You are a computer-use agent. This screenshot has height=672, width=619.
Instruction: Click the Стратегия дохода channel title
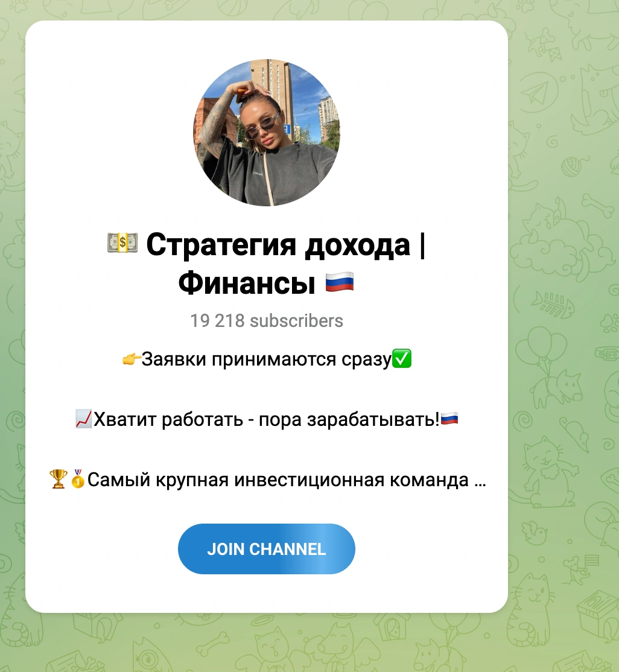click(278, 245)
